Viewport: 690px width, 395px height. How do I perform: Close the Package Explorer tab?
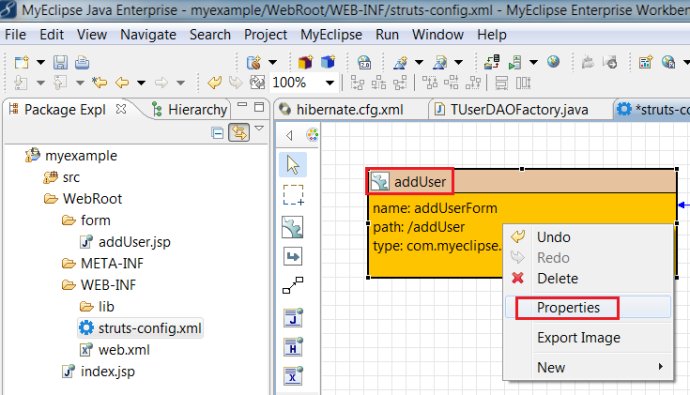[121, 109]
